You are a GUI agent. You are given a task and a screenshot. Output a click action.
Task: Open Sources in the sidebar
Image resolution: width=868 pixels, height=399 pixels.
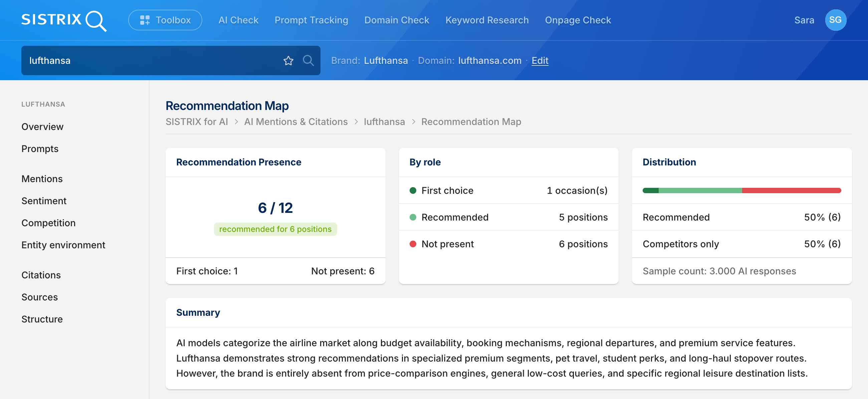click(40, 297)
